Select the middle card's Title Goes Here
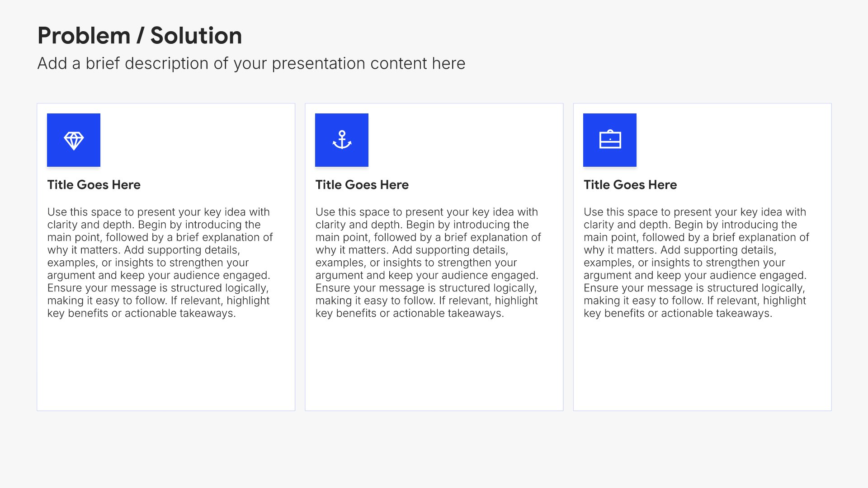The image size is (868, 488). pyautogui.click(x=362, y=185)
